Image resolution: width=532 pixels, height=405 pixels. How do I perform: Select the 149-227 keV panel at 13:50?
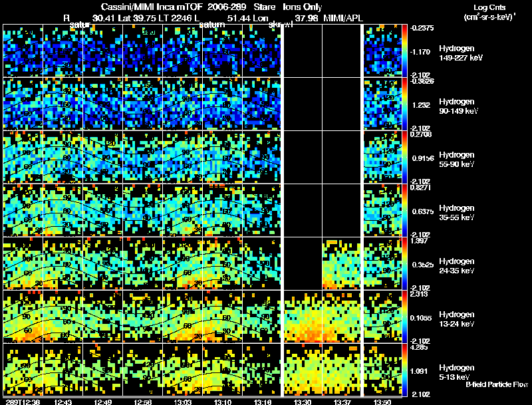click(382, 51)
